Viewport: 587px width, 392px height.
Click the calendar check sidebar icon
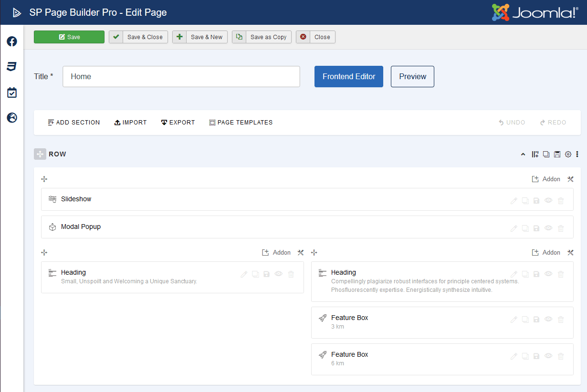[12, 93]
